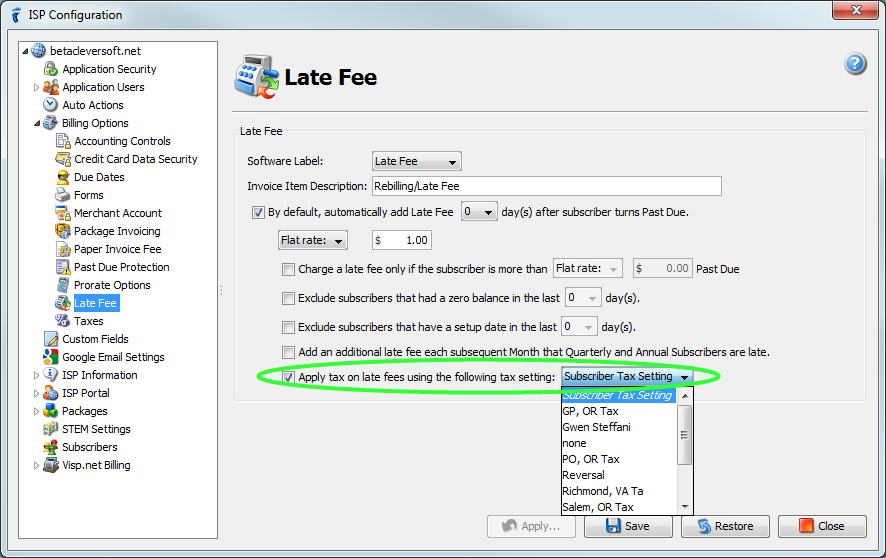Check exclude subscribers with recent setup date
Image resolution: width=886 pixels, height=558 pixels.
click(288, 327)
